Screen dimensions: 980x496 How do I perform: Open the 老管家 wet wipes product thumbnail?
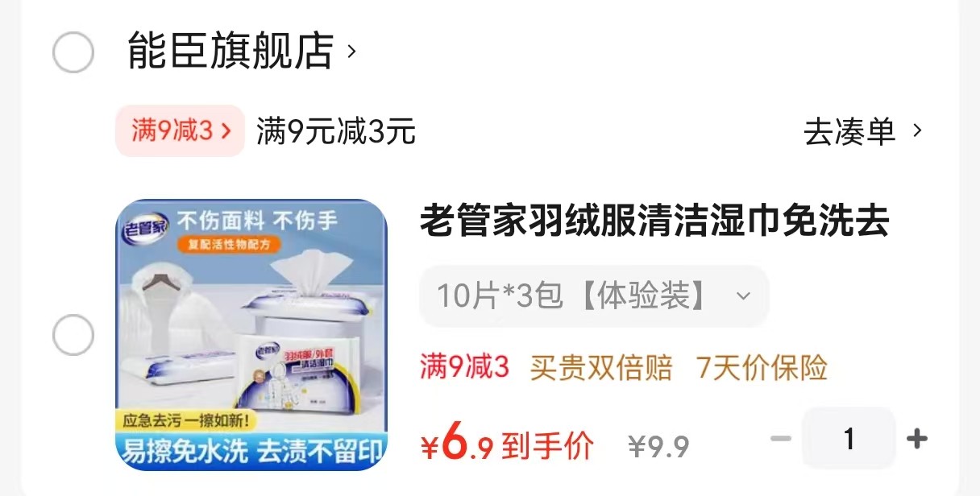click(x=251, y=335)
